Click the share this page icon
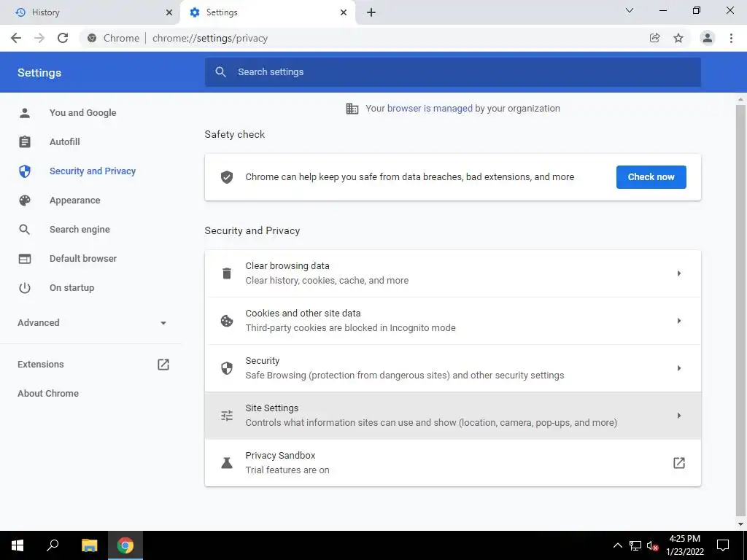Image resolution: width=747 pixels, height=560 pixels. click(654, 38)
